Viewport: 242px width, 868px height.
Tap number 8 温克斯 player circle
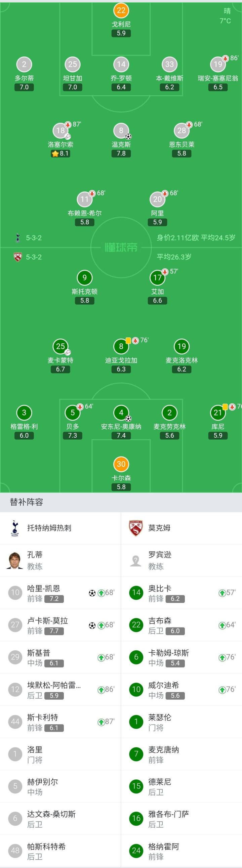[121, 131]
